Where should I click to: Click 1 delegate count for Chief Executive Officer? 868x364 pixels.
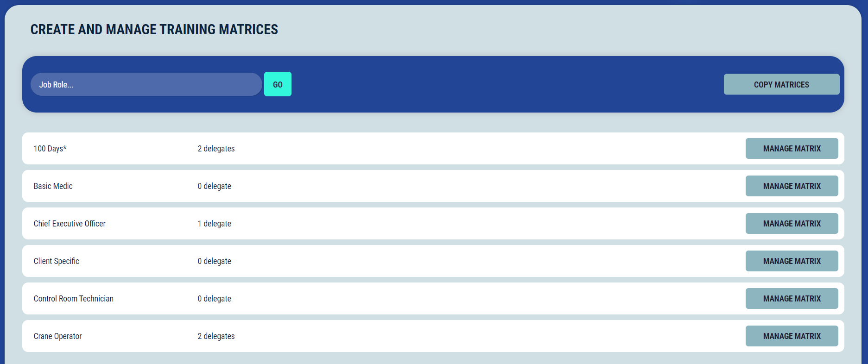pos(214,224)
